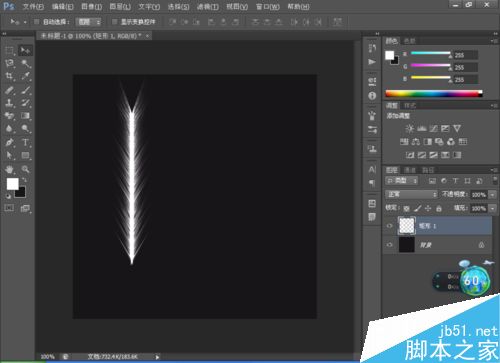Toggle lock image pixels brush icon

click(x=417, y=209)
